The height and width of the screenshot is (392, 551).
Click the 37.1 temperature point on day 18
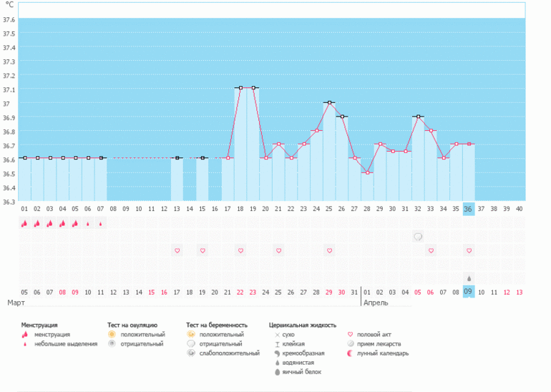point(240,88)
